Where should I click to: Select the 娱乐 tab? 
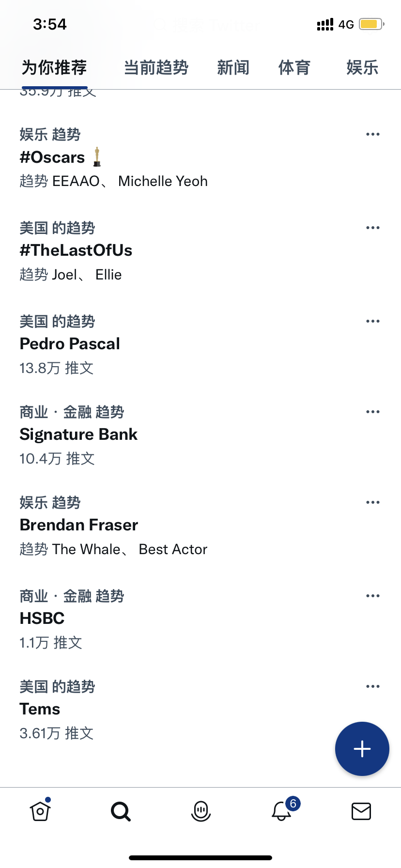point(362,68)
